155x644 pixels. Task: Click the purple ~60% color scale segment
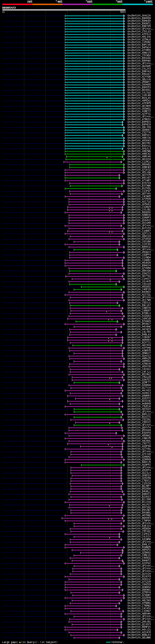coord(78,4)
